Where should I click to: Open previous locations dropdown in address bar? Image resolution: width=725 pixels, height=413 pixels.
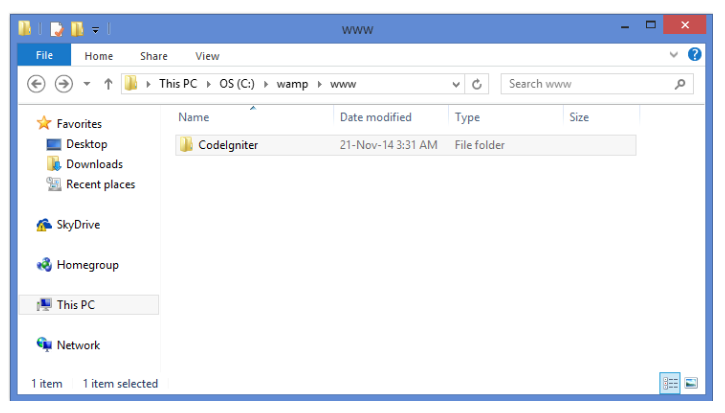point(456,84)
